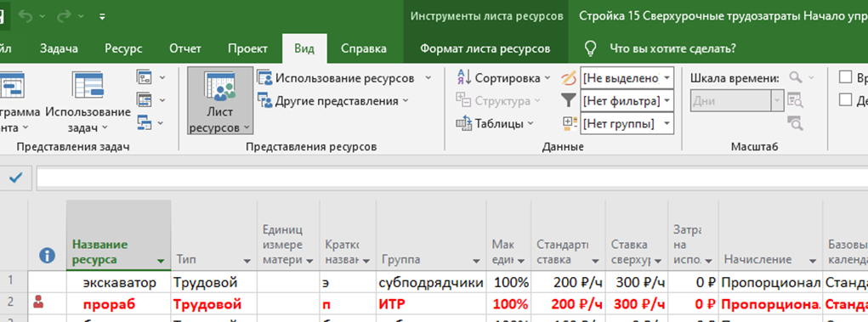Undo the last action in title bar
Screen dimensions: 868x322
[26, 16]
